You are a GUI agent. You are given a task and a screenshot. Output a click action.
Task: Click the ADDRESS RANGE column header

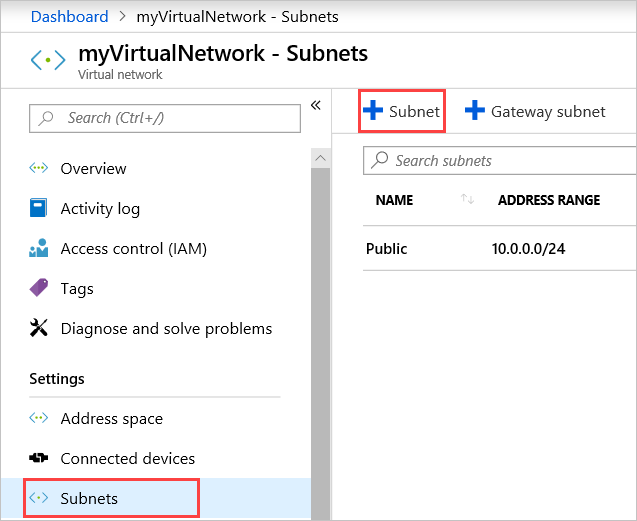pos(549,200)
